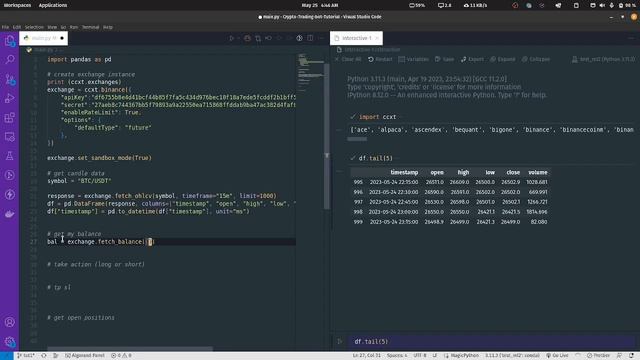This screenshot has height=360, width=640.
Task: Click Clear All in interactive toolbar
Action: point(348,59)
